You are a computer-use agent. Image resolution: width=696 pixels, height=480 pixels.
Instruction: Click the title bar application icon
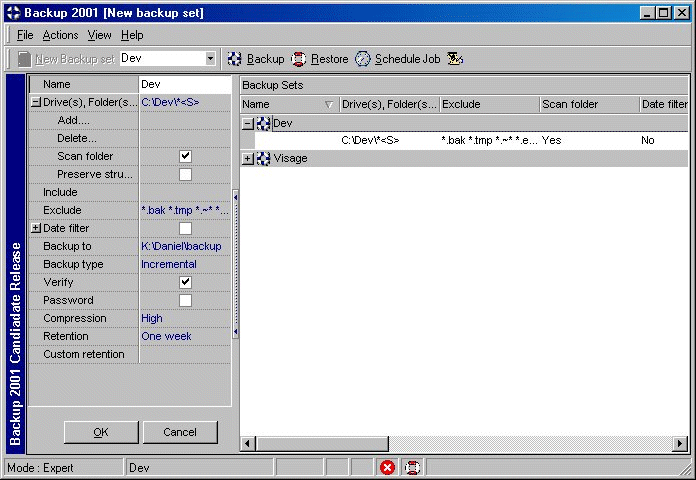point(13,12)
